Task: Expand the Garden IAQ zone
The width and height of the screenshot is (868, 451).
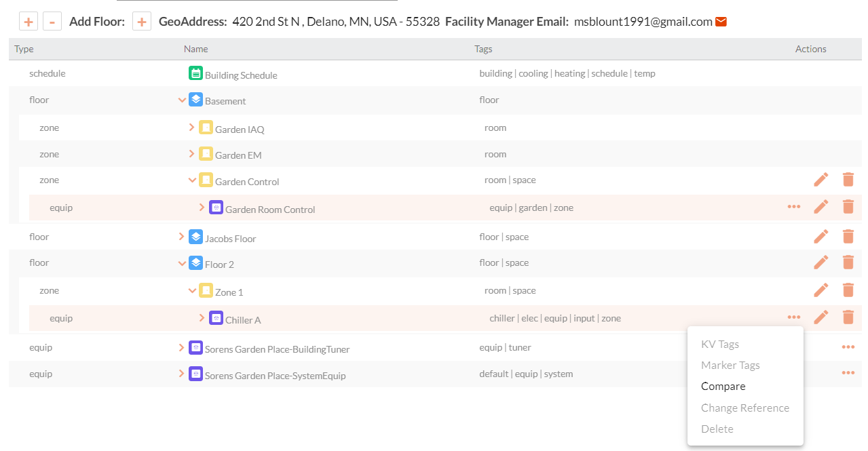Action: pyautogui.click(x=191, y=127)
